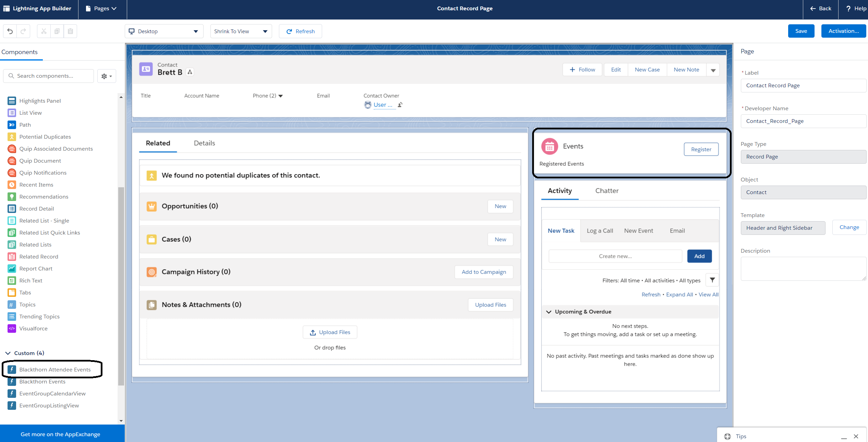868x442 pixels.
Task: Select the Quip Notifications component
Action: tap(37, 173)
